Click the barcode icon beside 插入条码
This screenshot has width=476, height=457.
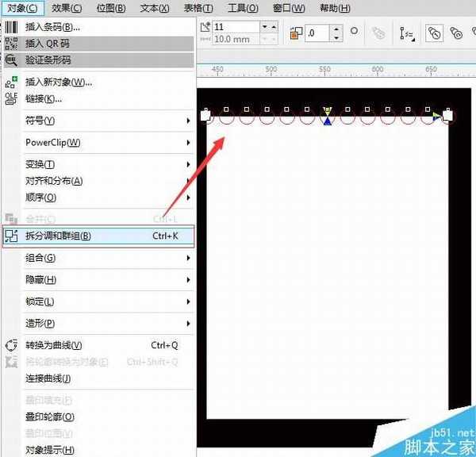click(11, 27)
